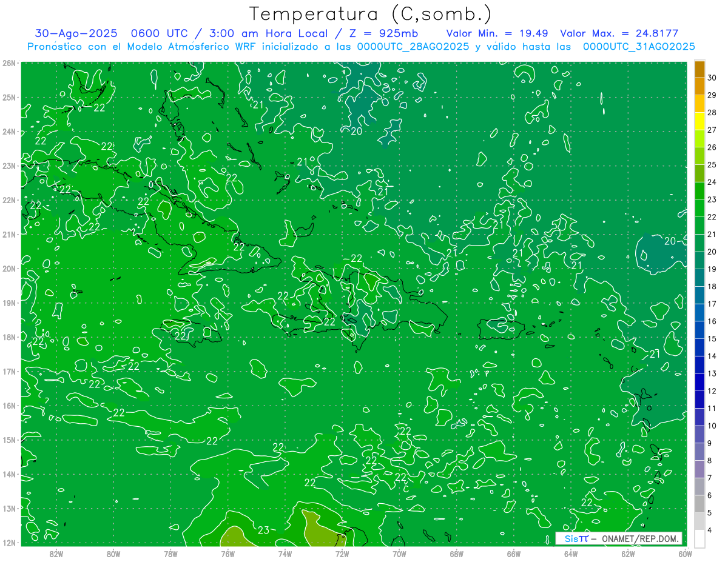
Task: Click the "15N" latitude label
Action: coord(8,440)
